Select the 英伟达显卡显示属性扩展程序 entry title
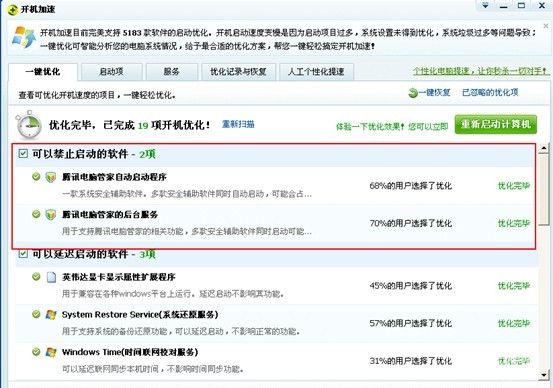This screenshot has width=553, height=388. click(x=118, y=277)
